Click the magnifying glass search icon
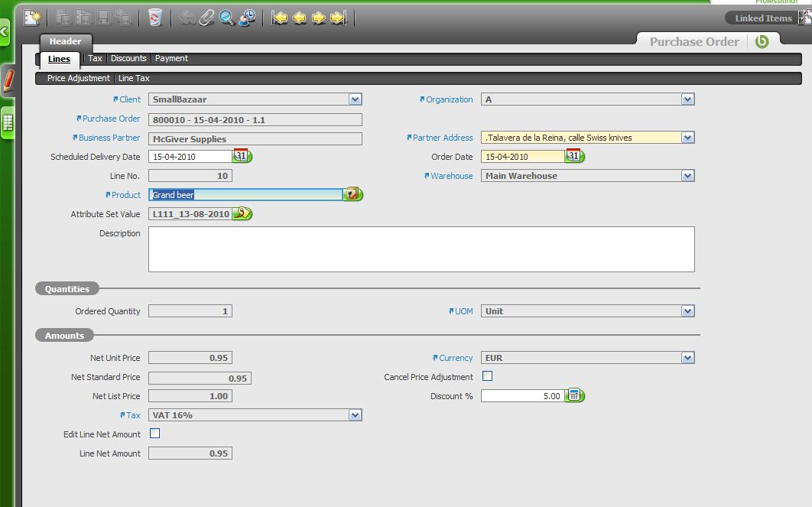 pos(227,18)
